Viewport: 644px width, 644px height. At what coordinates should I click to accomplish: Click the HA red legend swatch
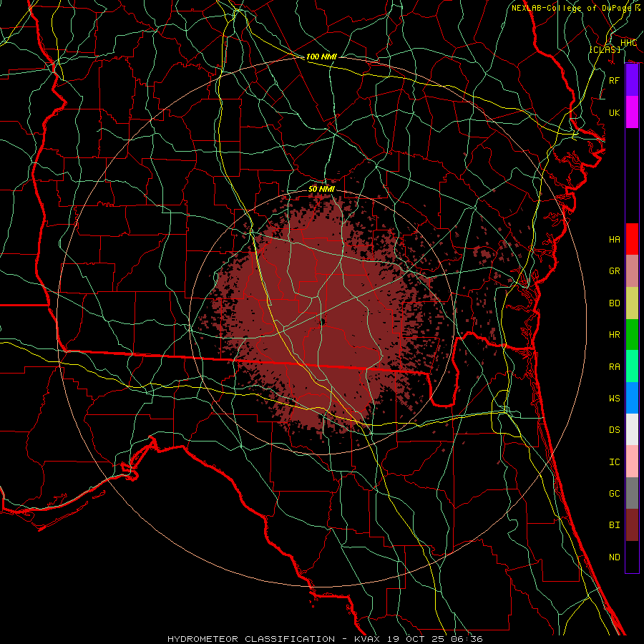click(632, 239)
